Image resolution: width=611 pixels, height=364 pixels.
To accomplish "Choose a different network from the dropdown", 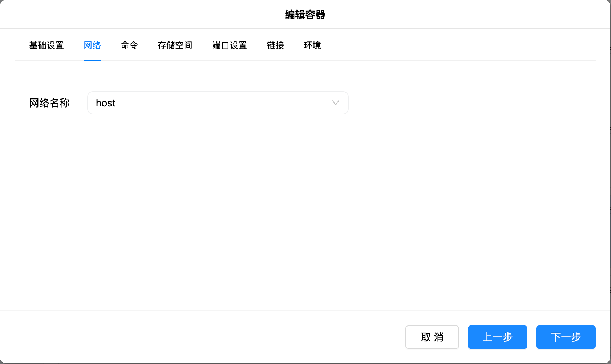I will click(x=335, y=103).
